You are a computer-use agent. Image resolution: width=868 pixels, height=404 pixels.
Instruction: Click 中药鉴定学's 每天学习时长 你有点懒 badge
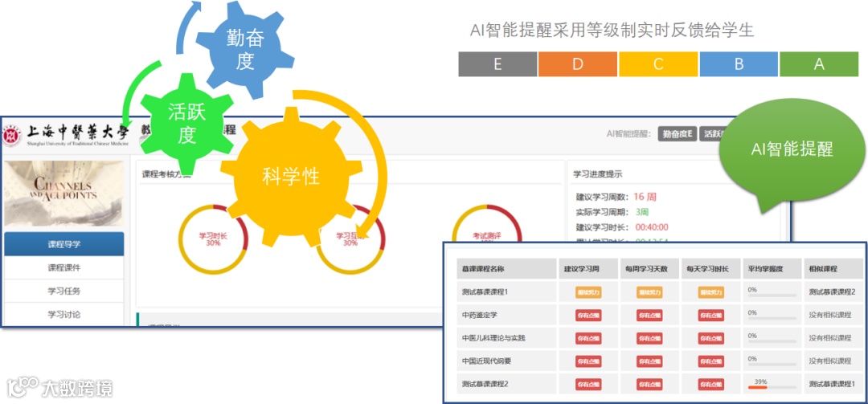pyautogui.click(x=710, y=316)
